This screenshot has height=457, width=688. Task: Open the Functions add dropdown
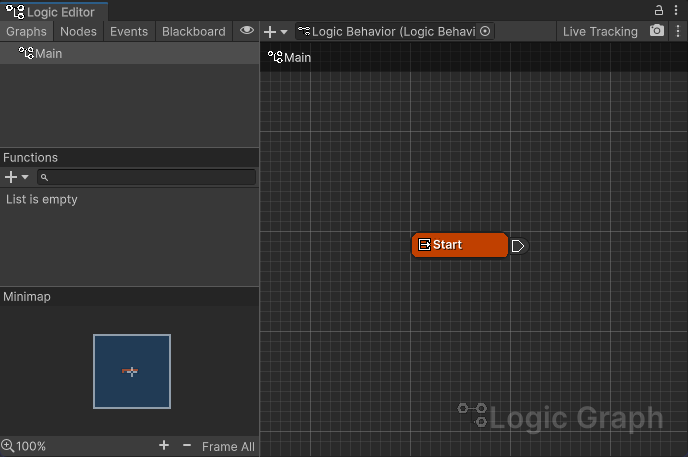(17, 177)
